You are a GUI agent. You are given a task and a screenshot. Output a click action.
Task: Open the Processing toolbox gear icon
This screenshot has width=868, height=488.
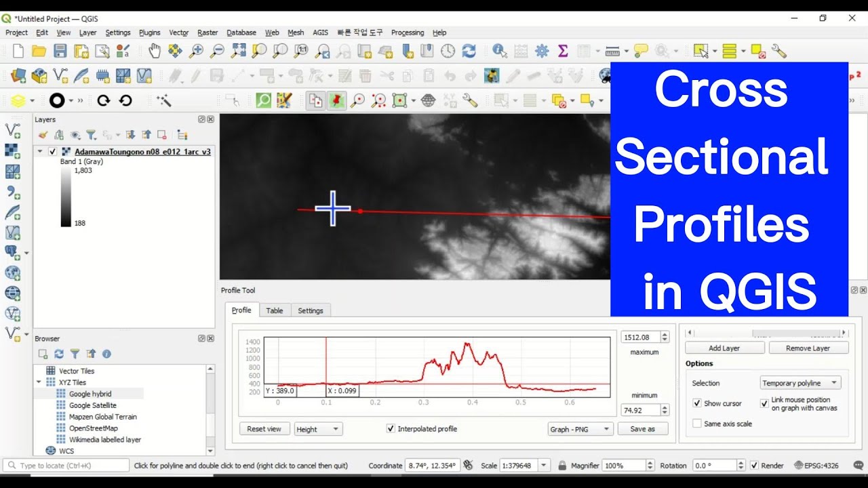pos(541,51)
